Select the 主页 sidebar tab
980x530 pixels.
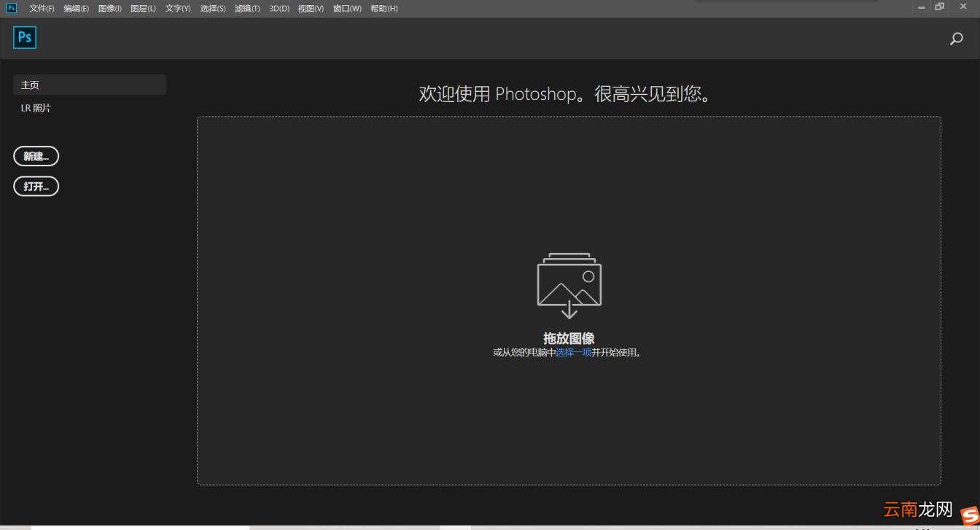[x=90, y=85]
